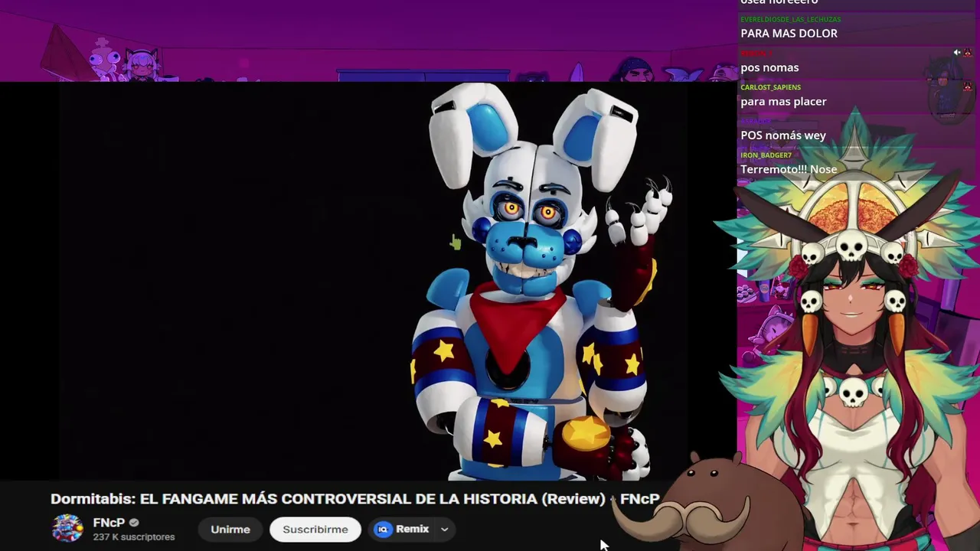
Task: Click the username IRON_BADGER7 in chat
Action: click(766, 155)
